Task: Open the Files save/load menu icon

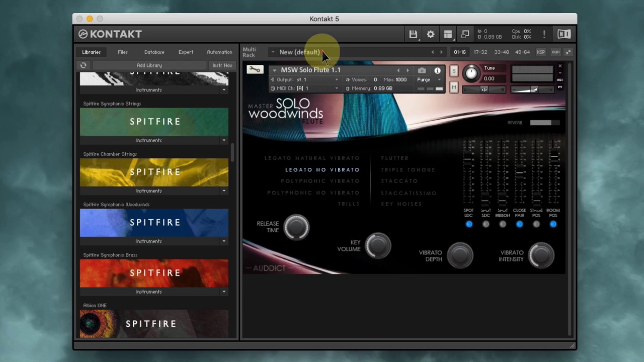Action: 413,34
